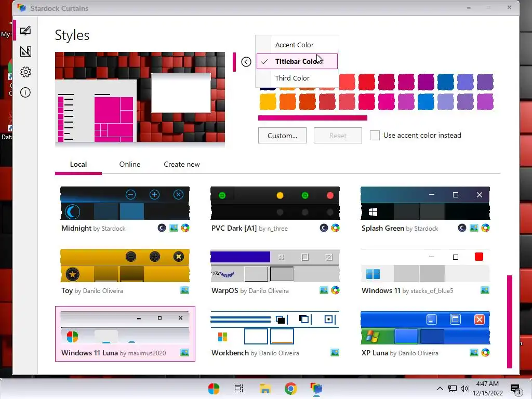
Task: Select the Splash Green style thumbnail
Action: tap(425, 203)
